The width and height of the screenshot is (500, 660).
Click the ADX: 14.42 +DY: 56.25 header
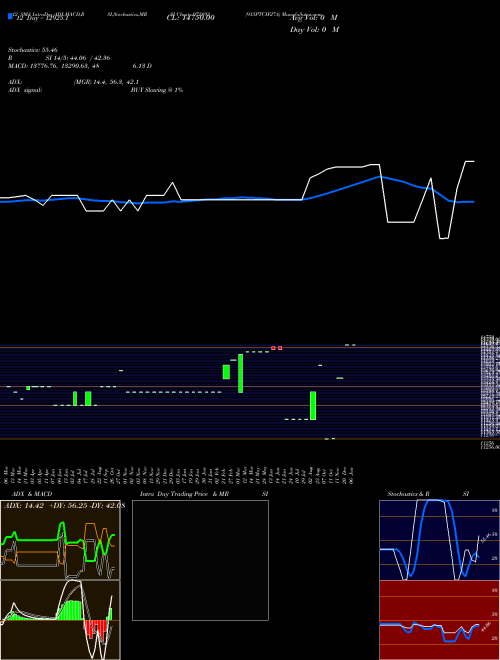click(63, 506)
